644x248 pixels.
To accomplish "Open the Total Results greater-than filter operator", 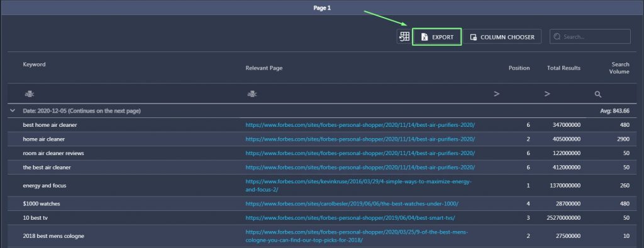I will point(547,94).
